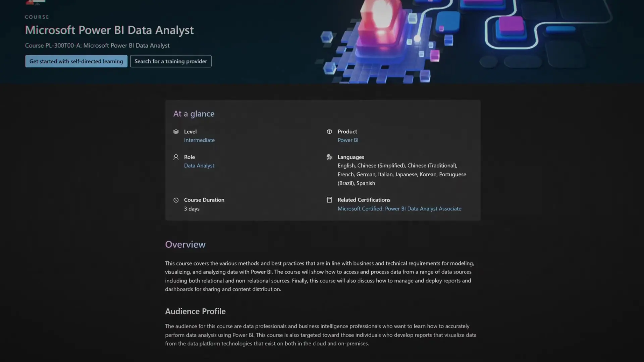Click the Level layers icon

click(176, 132)
